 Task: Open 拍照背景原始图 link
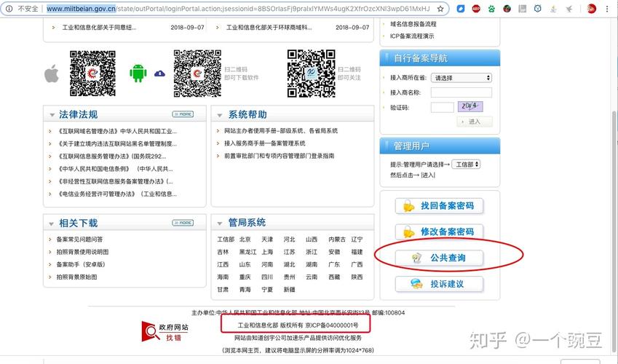click(76, 277)
